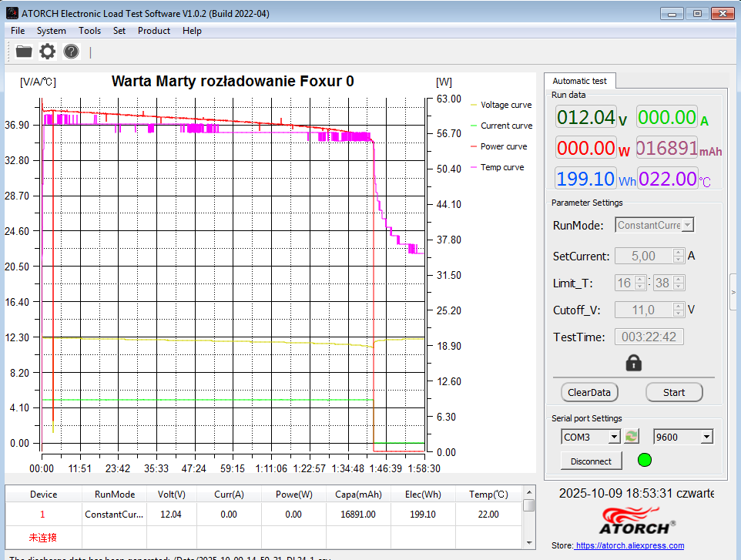The image size is (741, 560).
Task: Open the Set menu
Action: click(119, 31)
